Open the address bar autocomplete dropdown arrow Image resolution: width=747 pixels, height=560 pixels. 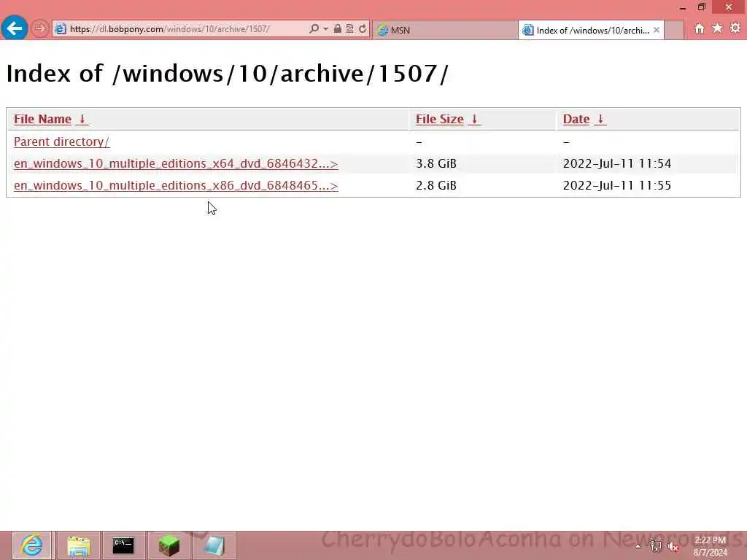(326, 29)
